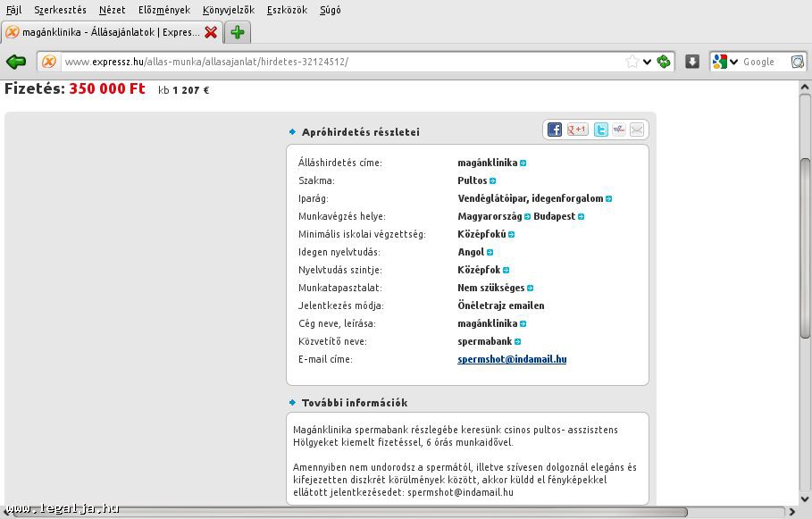Click arrow icon next to Magyarország
This screenshot has height=519, width=812.
[527, 216]
